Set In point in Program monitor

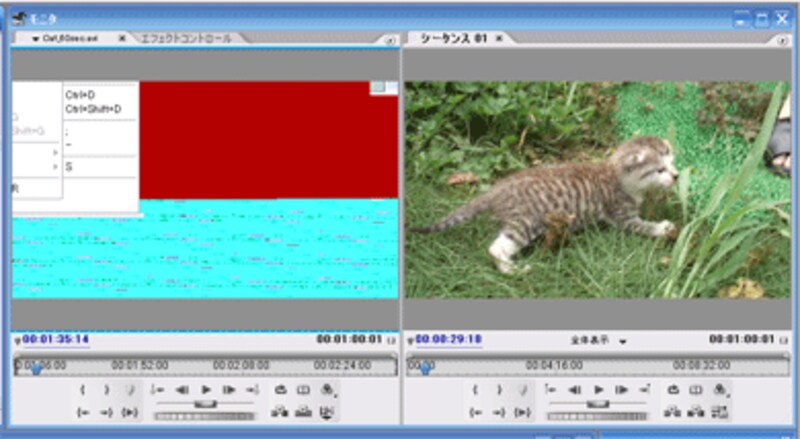(475, 390)
